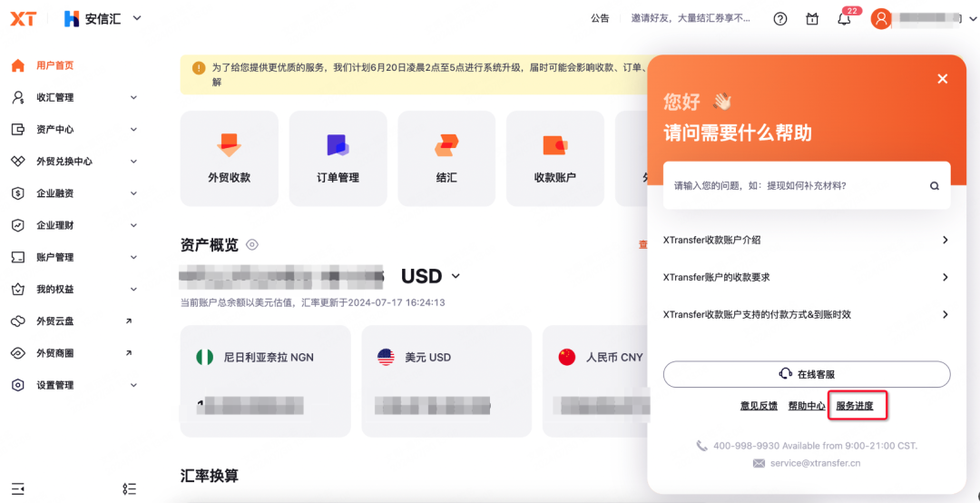The width and height of the screenshot is (980, 503).
Task: Start 在线客服 online chat
Action: tap(807, 374)
